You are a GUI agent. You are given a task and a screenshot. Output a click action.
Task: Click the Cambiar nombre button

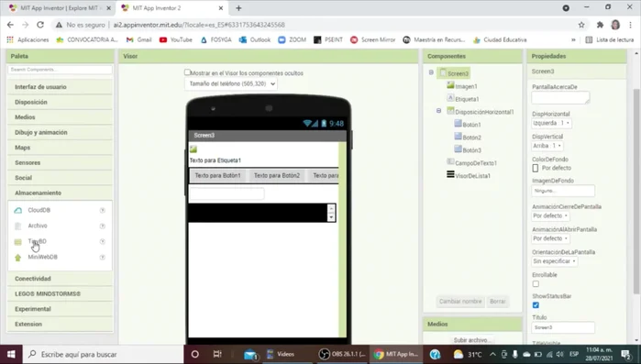tap(460, 302)
